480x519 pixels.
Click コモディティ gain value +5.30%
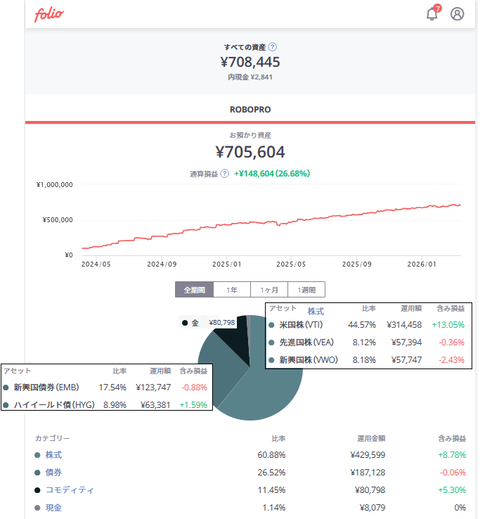pos(452,490)
